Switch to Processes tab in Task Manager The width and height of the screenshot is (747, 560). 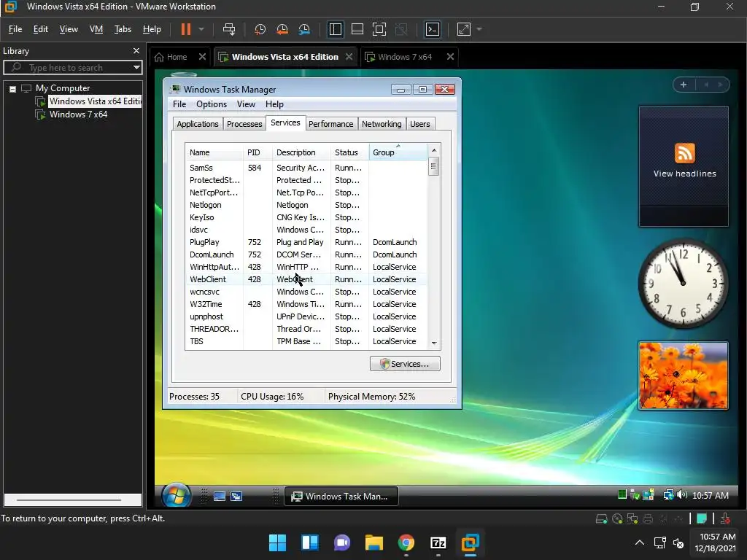coord(244,124)
